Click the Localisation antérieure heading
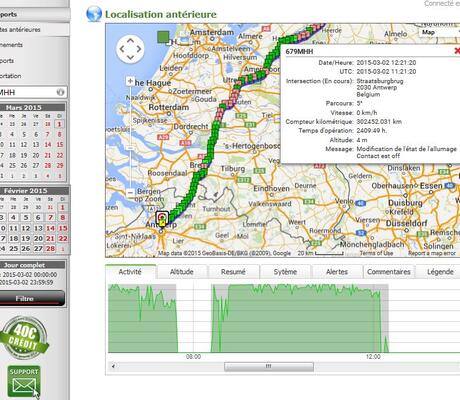Viewport: 460px width, 400px height. (x=161, y=14)
